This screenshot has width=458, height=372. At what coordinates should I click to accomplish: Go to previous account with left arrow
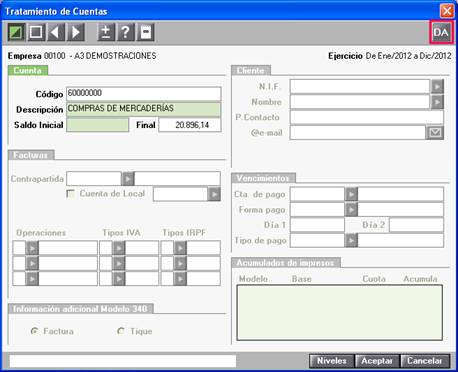tap(56, 32)
